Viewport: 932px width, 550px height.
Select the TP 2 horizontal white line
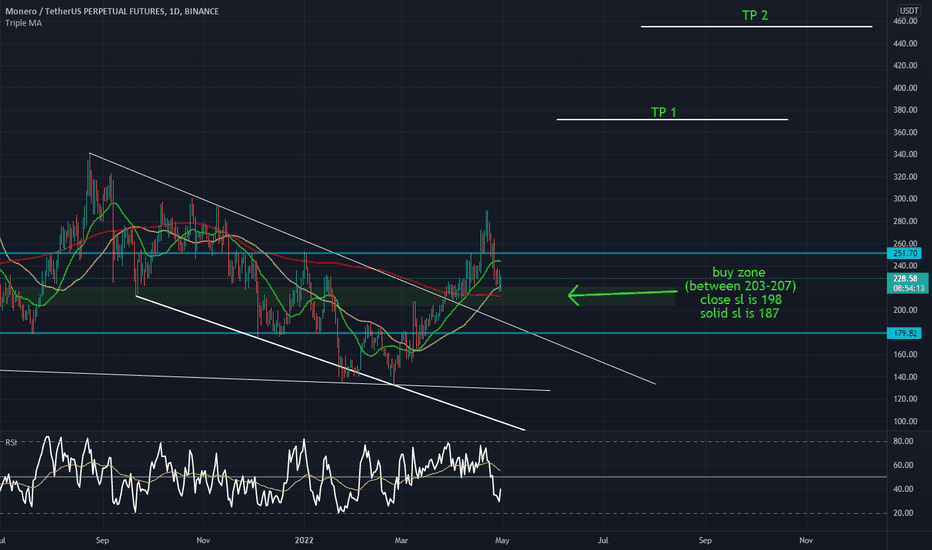[756, 27]
